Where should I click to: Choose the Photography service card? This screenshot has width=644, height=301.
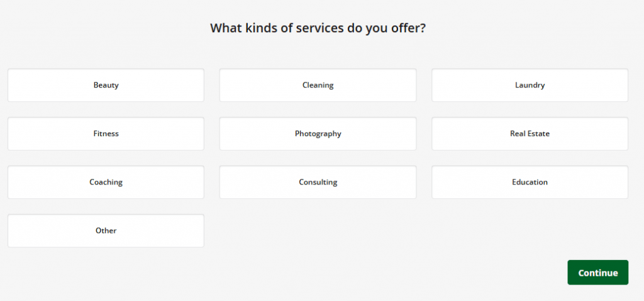318,133
